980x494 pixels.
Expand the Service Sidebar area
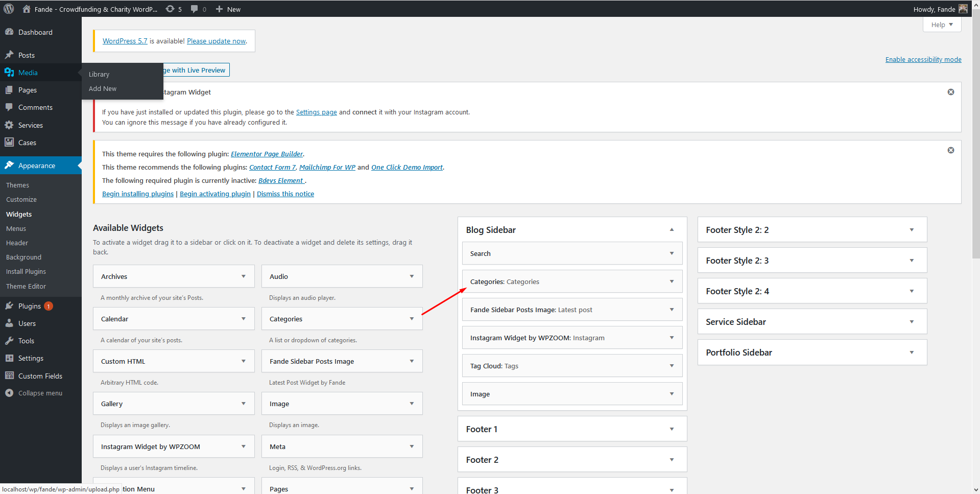click(x=912, y=322)
